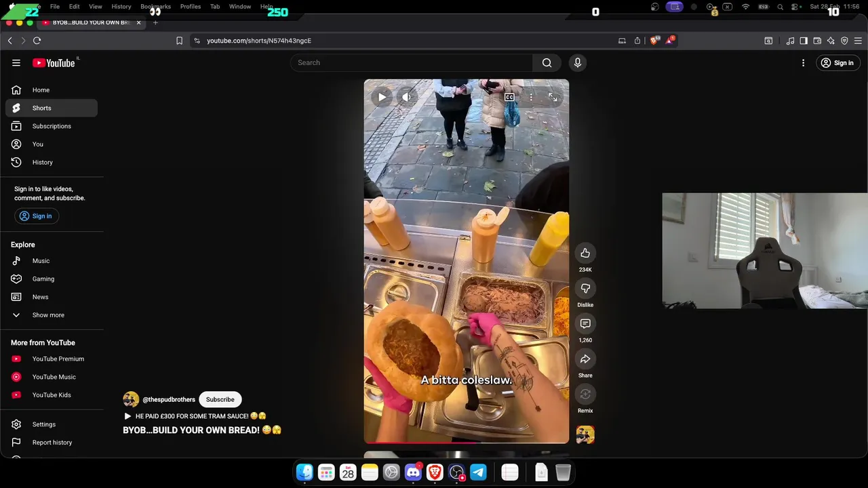Close the BYOB YouTube tab
Viewport: 868px width, 488px height.
click(138, 22)
